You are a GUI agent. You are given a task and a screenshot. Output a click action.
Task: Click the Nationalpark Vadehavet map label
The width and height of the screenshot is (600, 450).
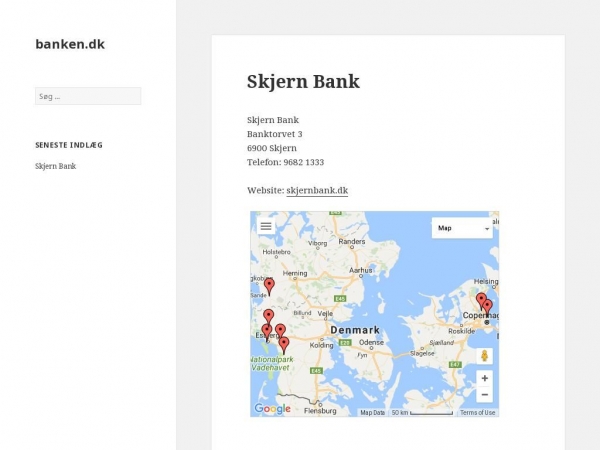tap(272, 364)
